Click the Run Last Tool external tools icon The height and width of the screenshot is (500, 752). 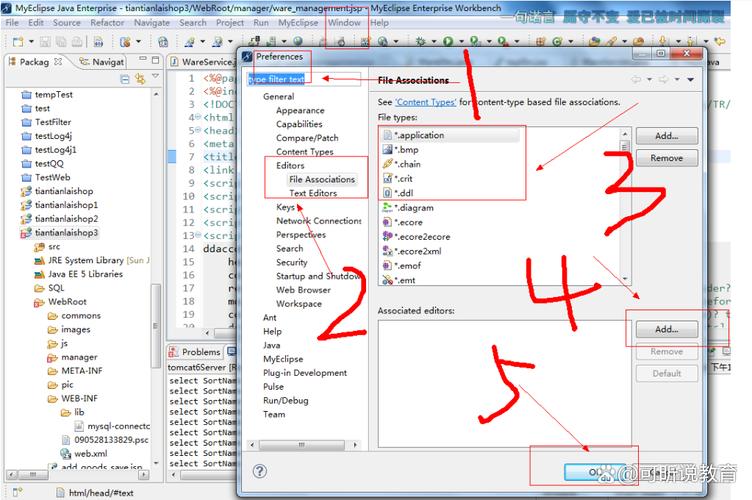[502, 42]
